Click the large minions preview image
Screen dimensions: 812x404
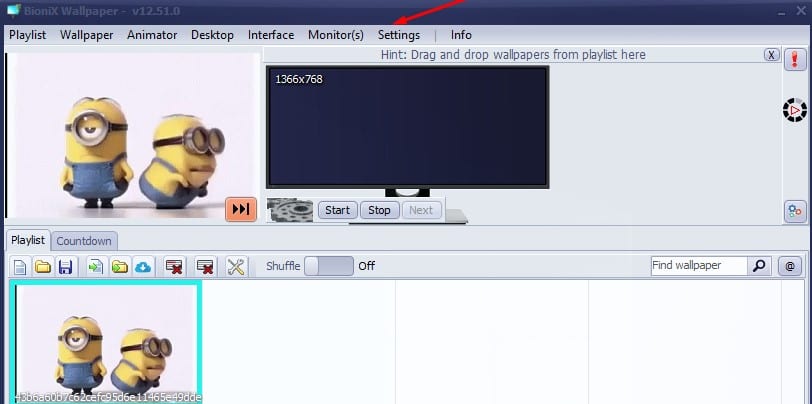tap(132, 136)
